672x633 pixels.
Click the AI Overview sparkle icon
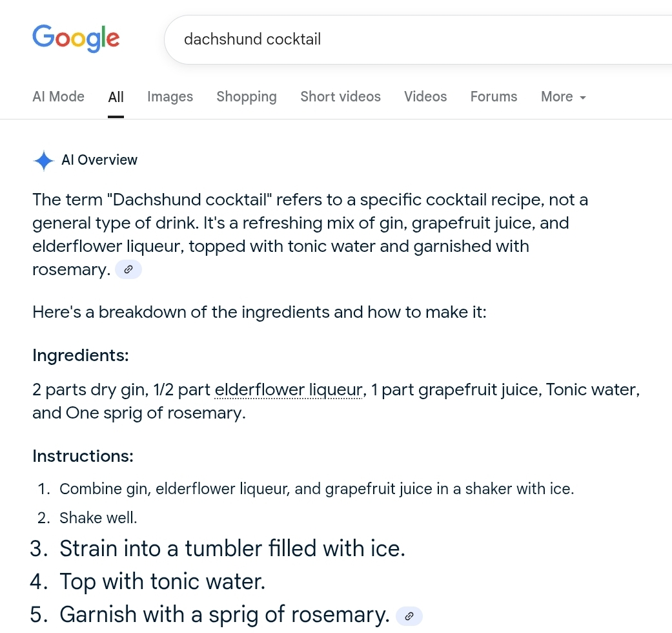click(x=43, y=161)
